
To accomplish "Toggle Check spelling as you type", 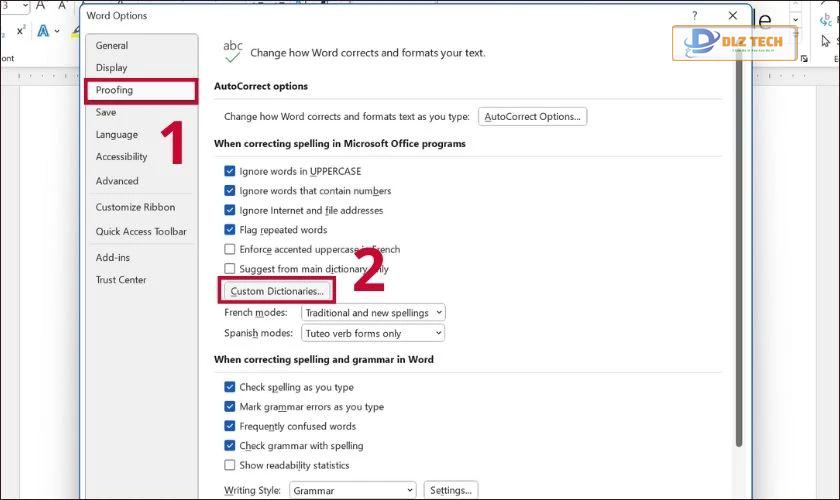I will pyautogui.click(x=230, y=387).
